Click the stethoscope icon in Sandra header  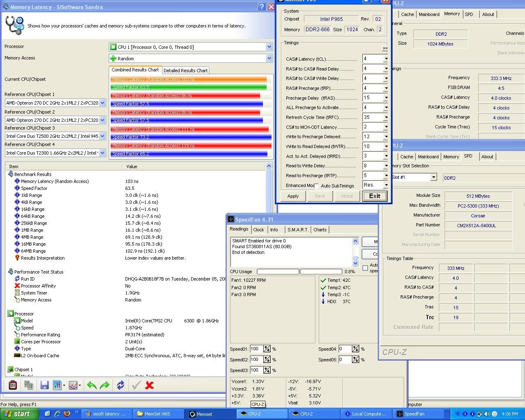click(x=15, y=25)
